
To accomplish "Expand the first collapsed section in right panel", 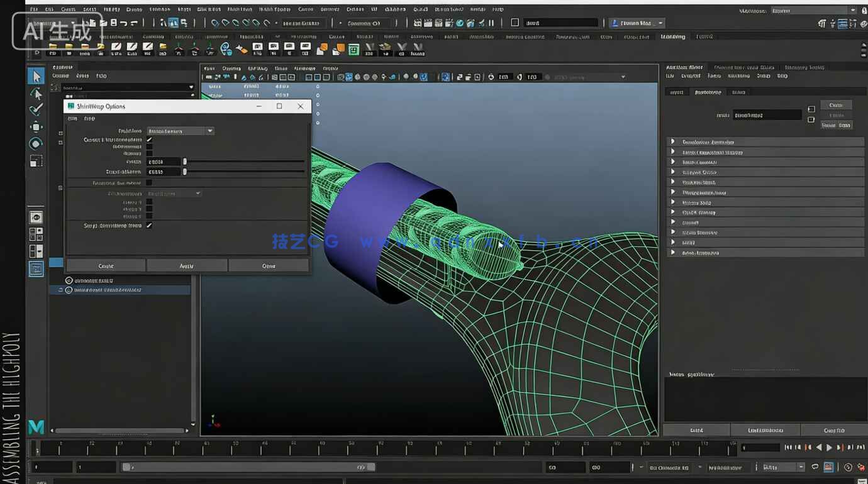I will coord(672,142).
